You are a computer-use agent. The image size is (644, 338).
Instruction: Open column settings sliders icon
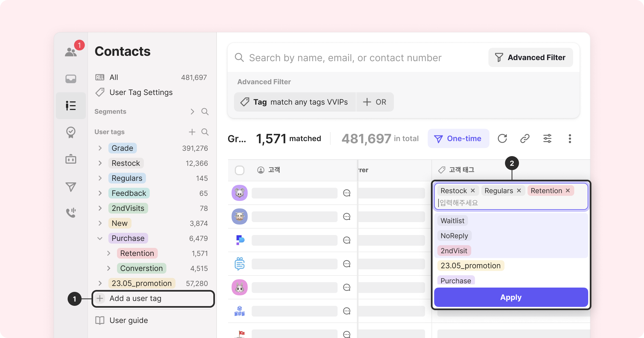point(547,138)
